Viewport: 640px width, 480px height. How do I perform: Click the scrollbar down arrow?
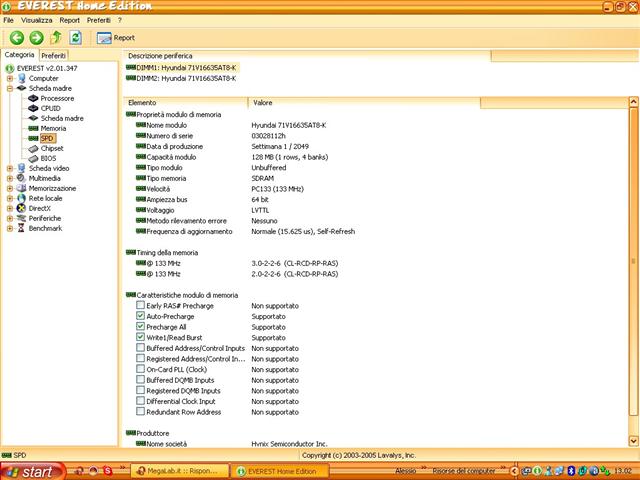(633, 441)
